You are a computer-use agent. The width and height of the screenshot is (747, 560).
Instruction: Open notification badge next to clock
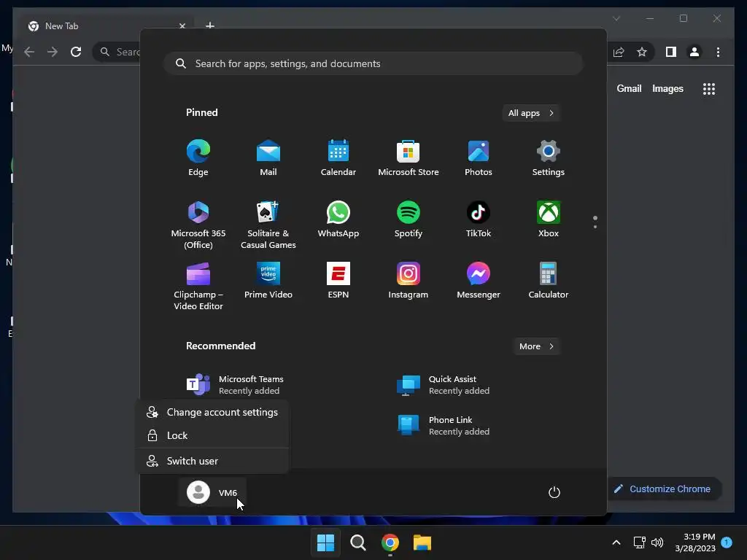tap(727, 542)
